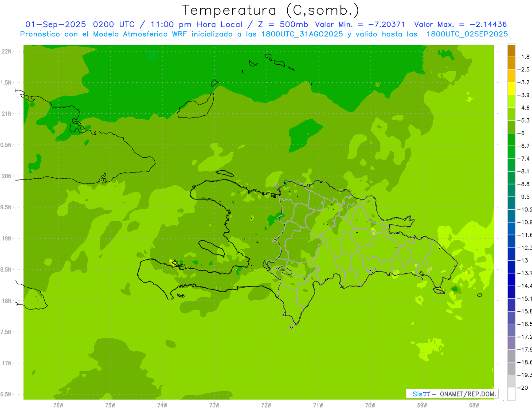Click the "70W" longitude label
Screen dimensions: 532x411
pyautogui.click(x=370, y=405)
